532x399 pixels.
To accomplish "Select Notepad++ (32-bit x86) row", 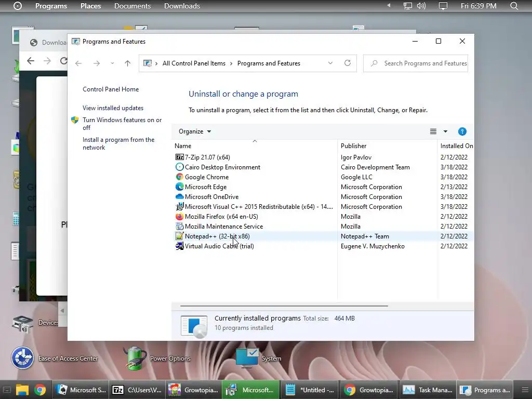I will (x=323, y=236).
